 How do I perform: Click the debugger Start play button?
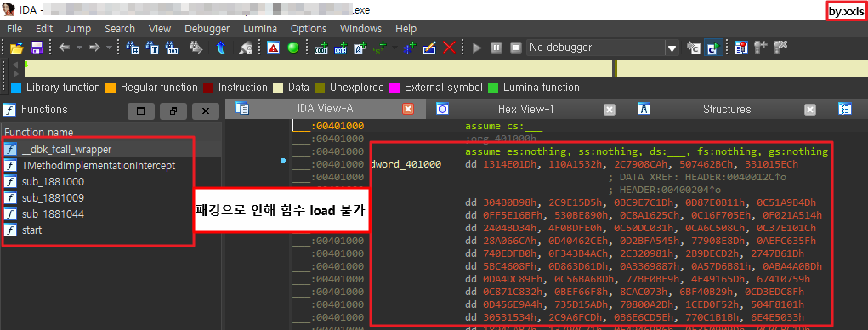click(x=477, y=48)
